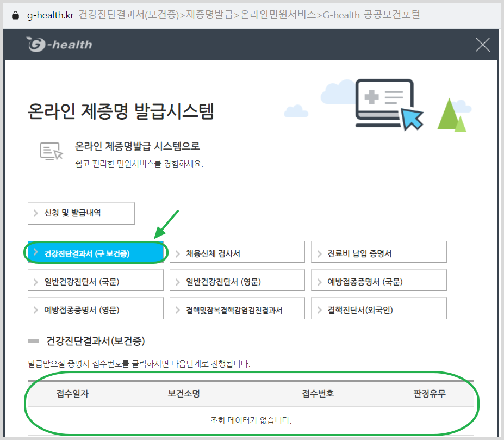Viewport: 504px width, 440px height.
Task: Click the 온라인 제증명 발급시스템 heading
Action: click(x=121, y=111)
